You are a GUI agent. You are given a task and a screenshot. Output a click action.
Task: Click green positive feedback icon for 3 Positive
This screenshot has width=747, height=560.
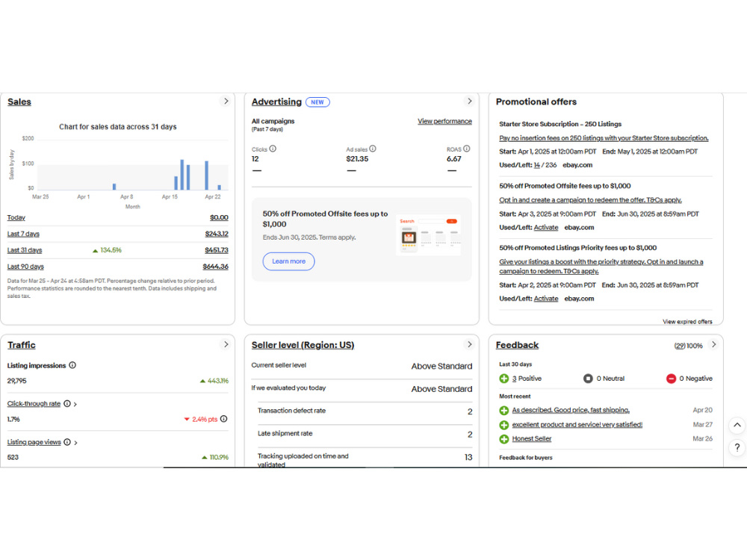click(x=504, y=379)
